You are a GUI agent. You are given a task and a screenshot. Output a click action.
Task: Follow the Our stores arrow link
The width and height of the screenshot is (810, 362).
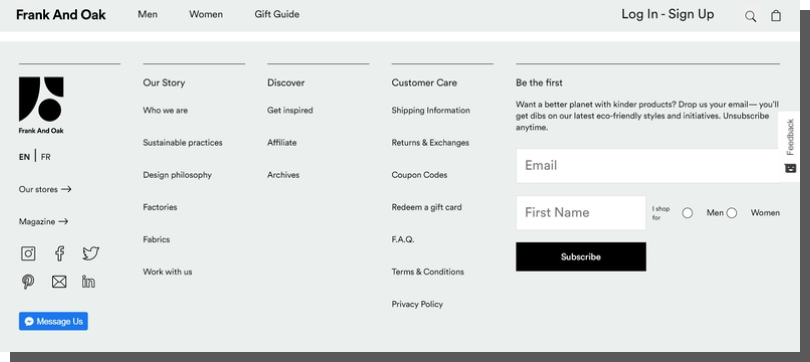(x=45, y=190)
